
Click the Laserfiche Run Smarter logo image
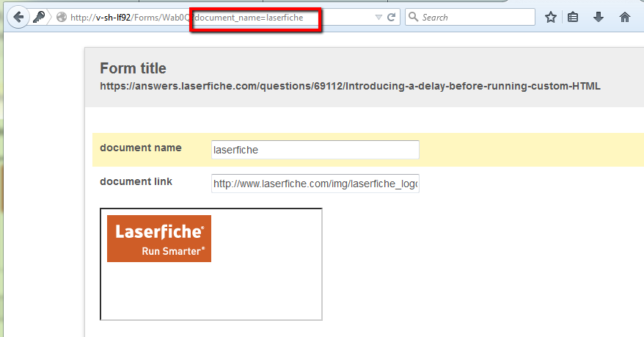pos(159,239)
